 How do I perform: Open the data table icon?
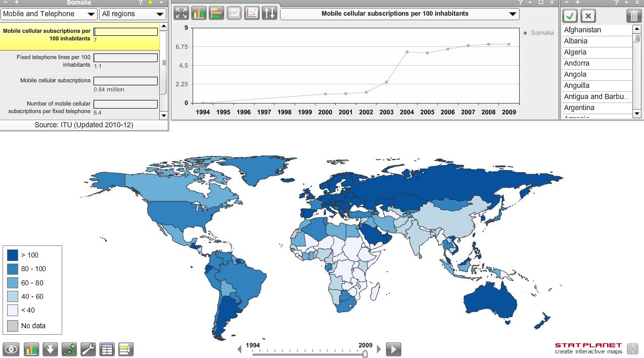pyautogui.click(x=107, y=349)
